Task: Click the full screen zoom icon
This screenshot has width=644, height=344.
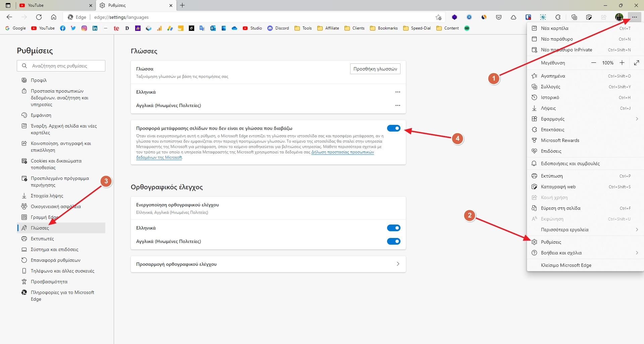Action: tap(637, 63)
